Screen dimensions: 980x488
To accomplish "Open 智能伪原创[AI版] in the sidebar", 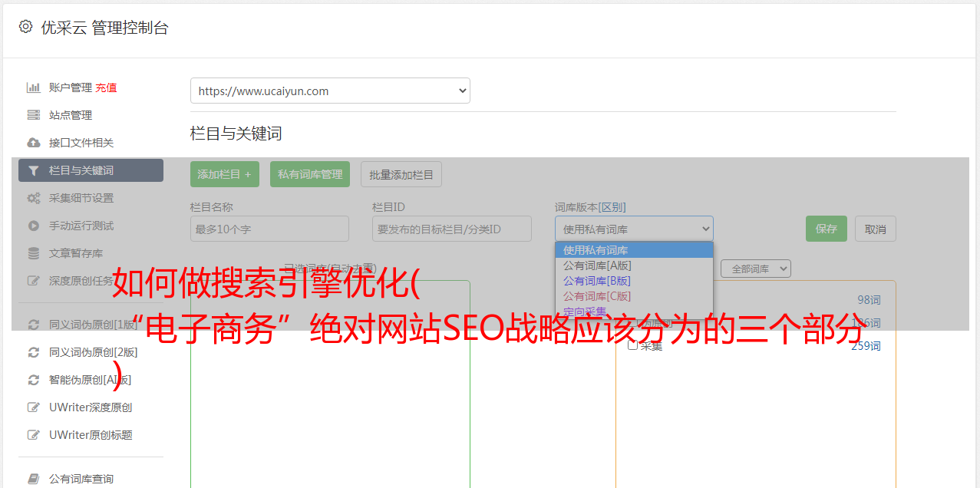I will click(x=91, y=380).
